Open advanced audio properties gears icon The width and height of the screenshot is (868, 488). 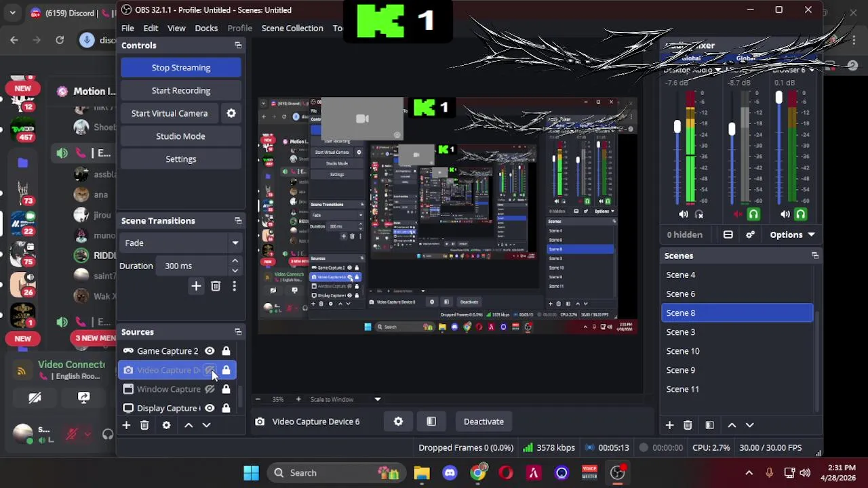[x=750, y=235]
